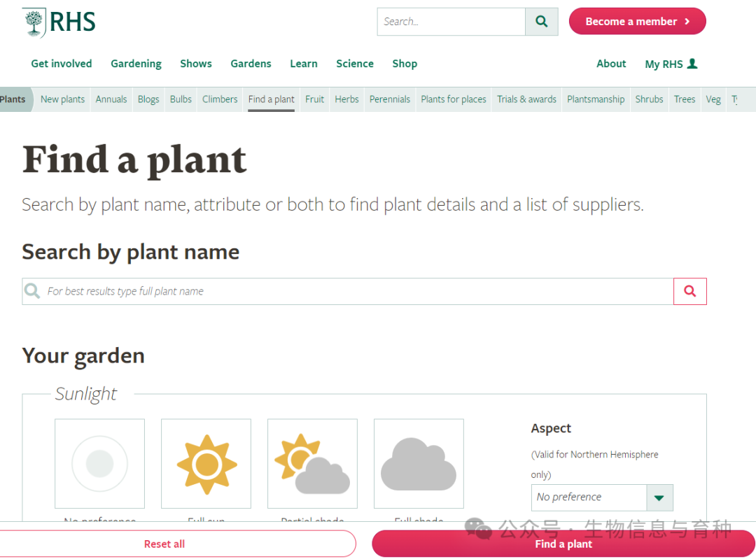Screen dimensions: 756x559
Task: Open the Learn menu
Action: pos(304,64)
